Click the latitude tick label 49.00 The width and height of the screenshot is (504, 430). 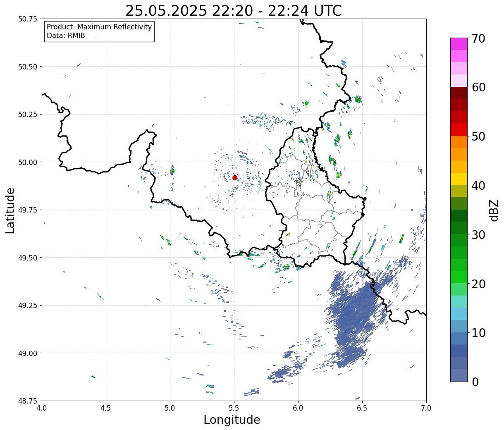tap(28, 353)
